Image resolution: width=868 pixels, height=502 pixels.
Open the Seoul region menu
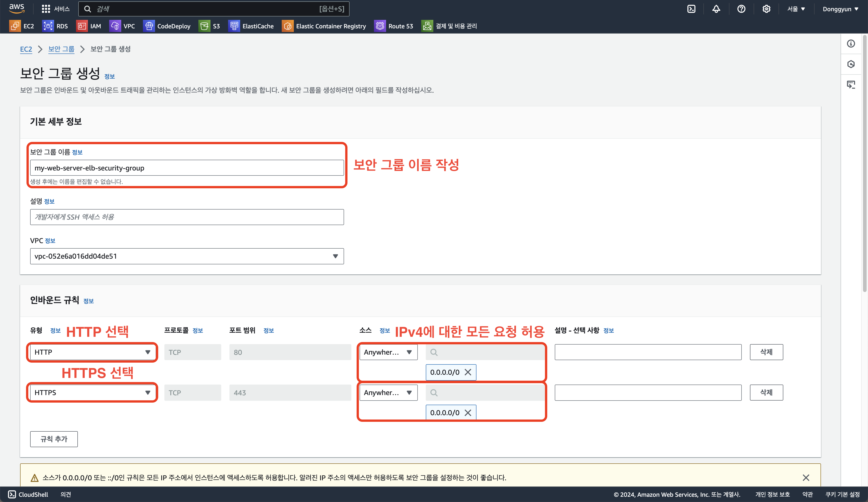(796, 9)
